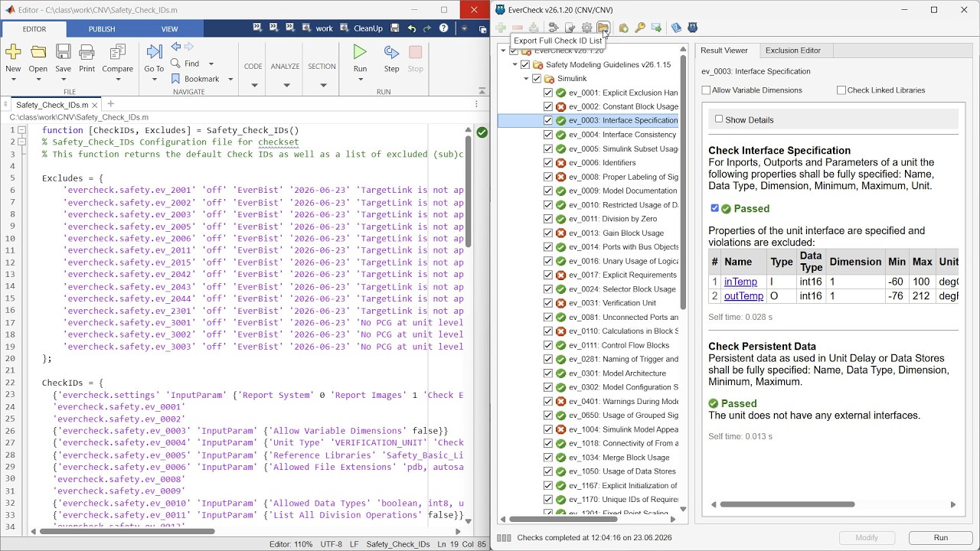Click the green code analyzer status indicator
Image resolution: width=980 pixels, height=551 pixels.
tap(482, 132)
